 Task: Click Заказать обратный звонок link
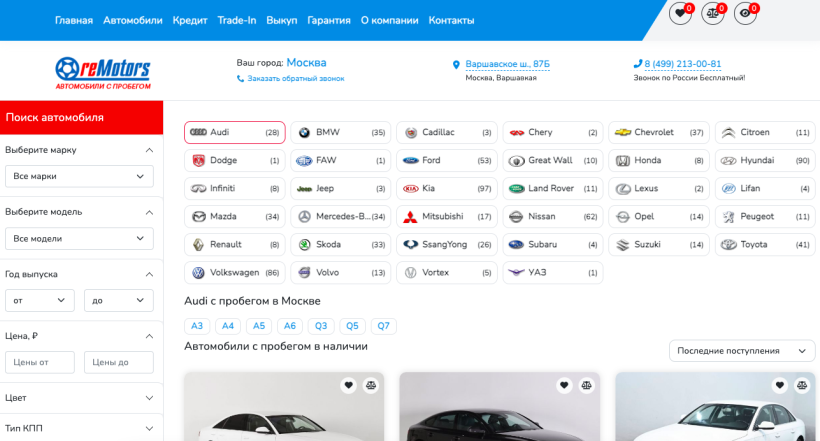point(296,78)
